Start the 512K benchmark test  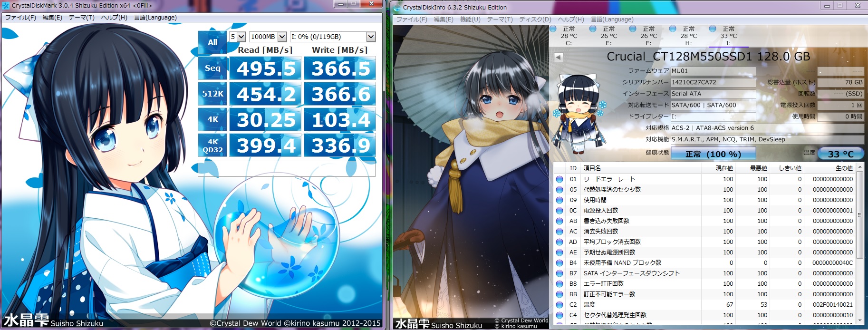coord(212,94)
